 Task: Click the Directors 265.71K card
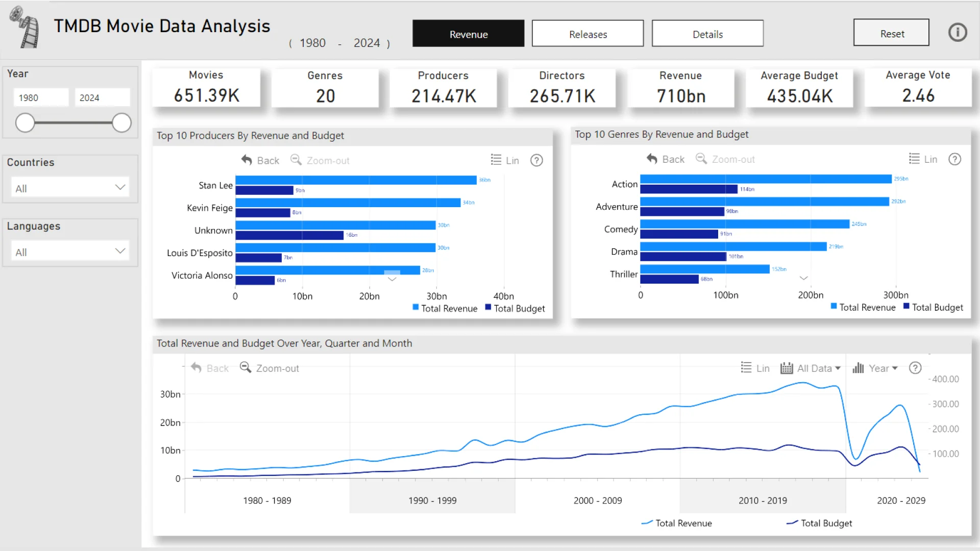pos(562,87)
